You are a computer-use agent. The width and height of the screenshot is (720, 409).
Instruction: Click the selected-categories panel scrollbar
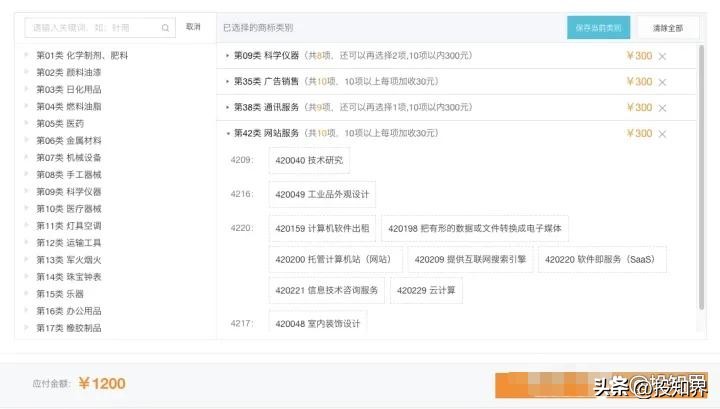point(701,177)
